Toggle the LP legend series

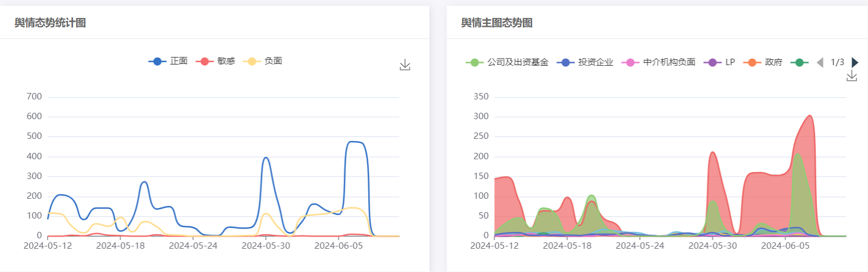(719, 62)
